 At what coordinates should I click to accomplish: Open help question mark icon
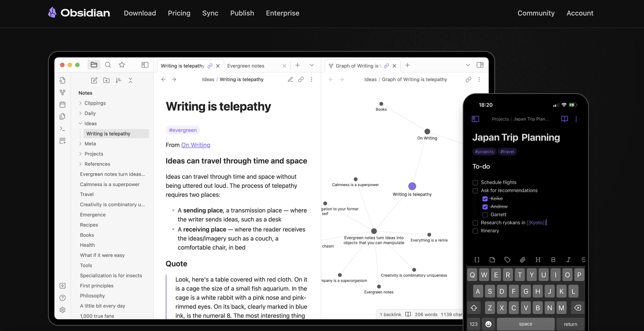coord(63,298)
